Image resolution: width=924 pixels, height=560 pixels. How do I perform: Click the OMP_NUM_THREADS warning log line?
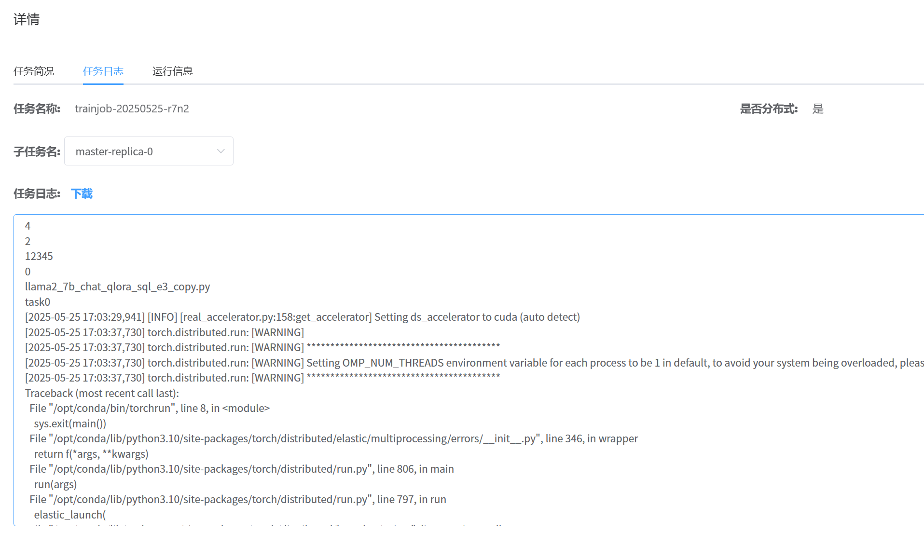click(x=473, y=363)
